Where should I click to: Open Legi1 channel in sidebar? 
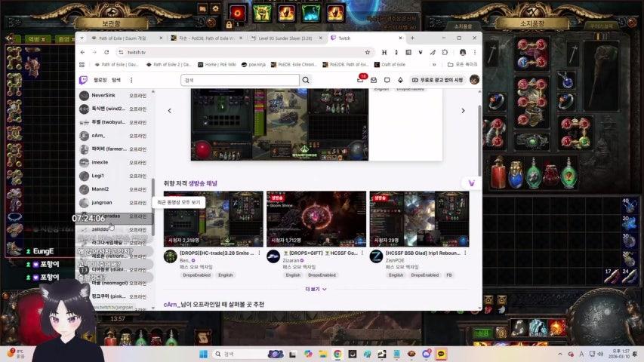115,176
